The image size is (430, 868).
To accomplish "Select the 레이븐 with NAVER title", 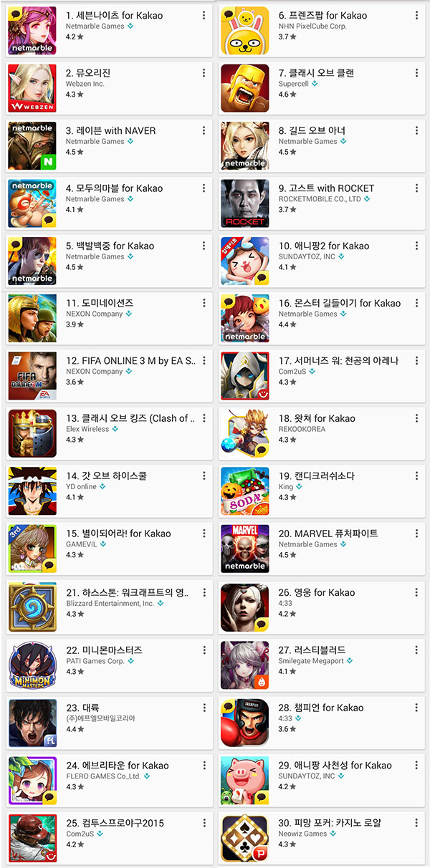I will [110, 130].
